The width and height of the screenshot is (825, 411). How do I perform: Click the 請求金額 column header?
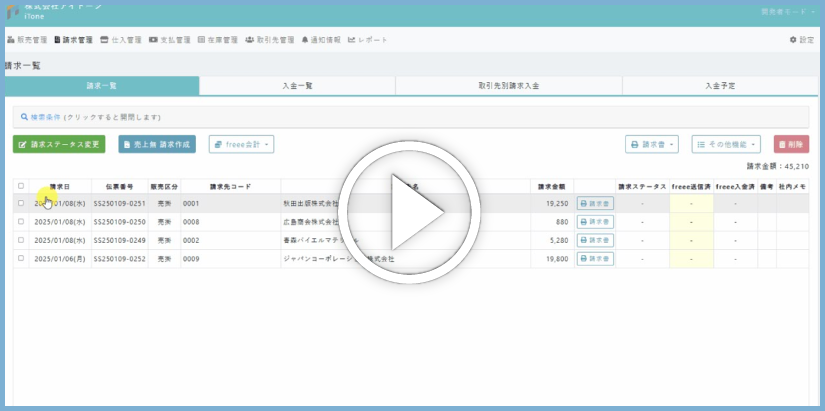point(552,186)
